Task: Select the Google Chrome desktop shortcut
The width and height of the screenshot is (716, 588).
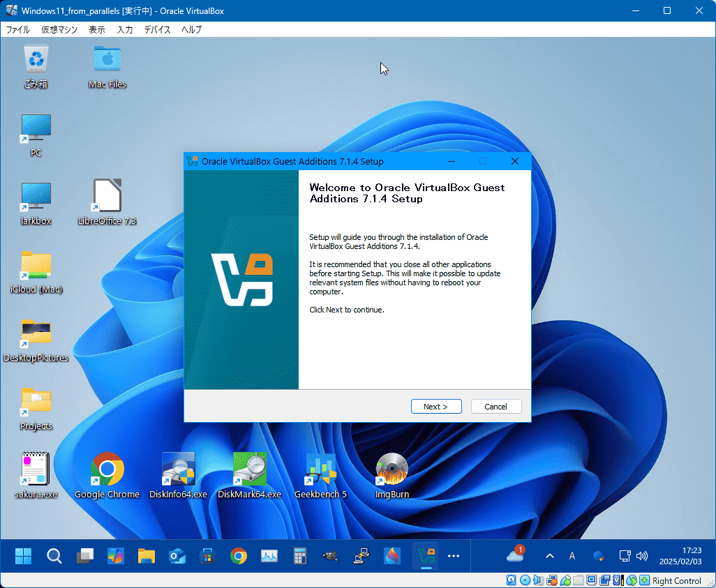Action: pyautogui.click(x=107, y=476)
